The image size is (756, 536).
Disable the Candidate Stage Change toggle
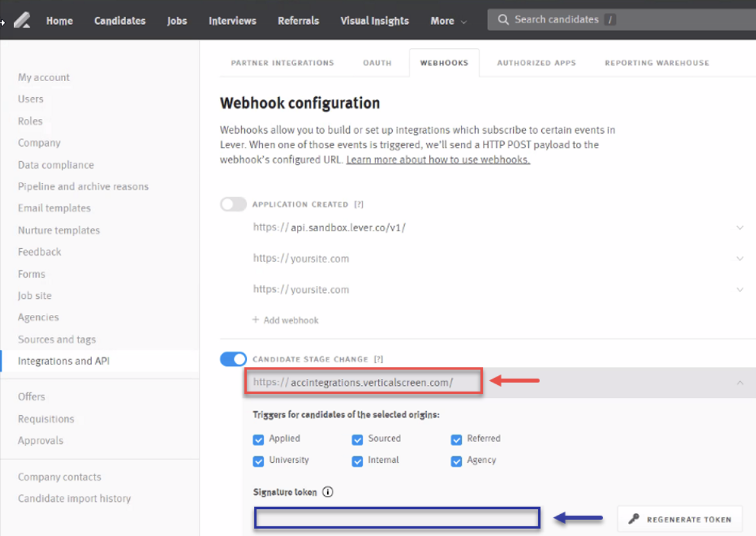click(x=233, y=359)
